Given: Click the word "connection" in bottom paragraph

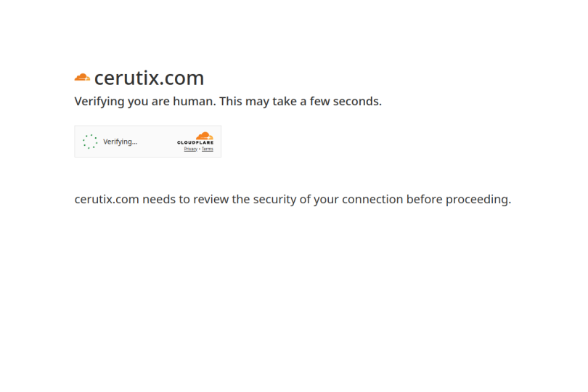Looking at the screenshot, I should tap(372, 199).
